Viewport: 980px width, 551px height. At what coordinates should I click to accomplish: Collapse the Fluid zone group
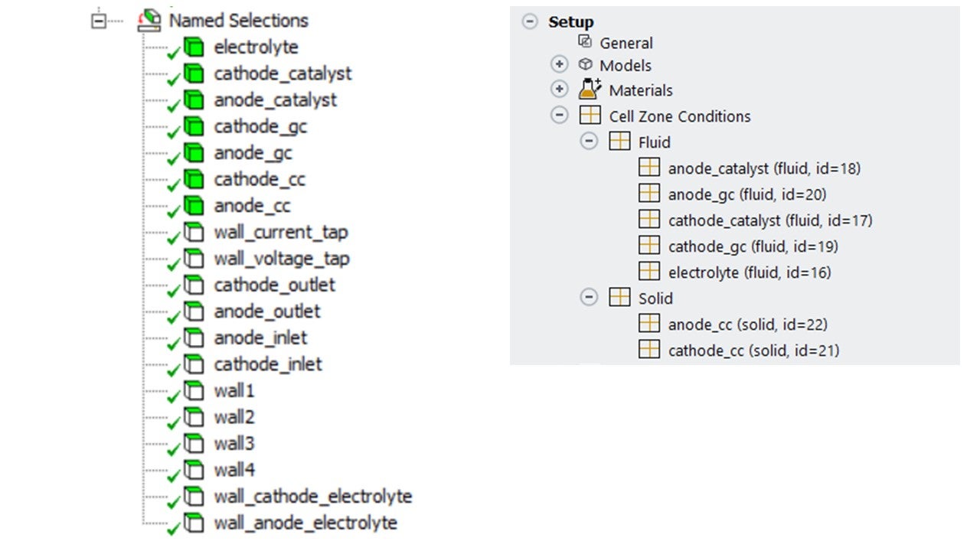tap(589, 142)
